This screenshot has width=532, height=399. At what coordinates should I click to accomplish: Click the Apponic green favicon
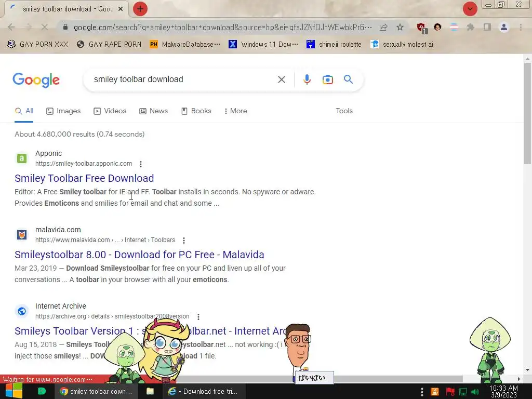click(x=22, y=158)
